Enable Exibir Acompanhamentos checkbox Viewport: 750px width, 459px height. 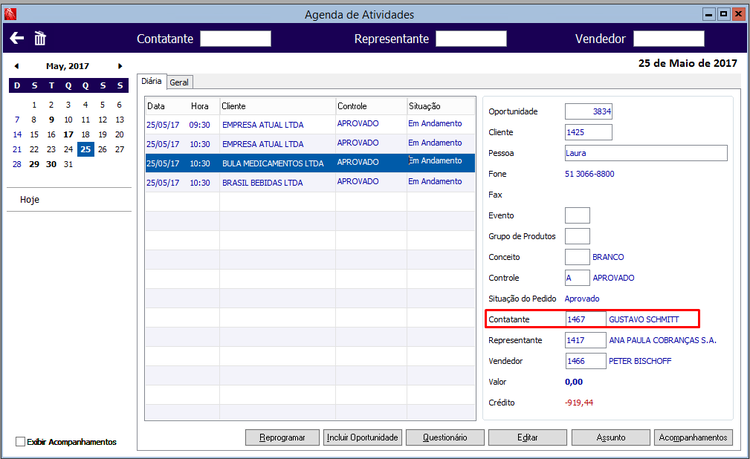point(20,441)
